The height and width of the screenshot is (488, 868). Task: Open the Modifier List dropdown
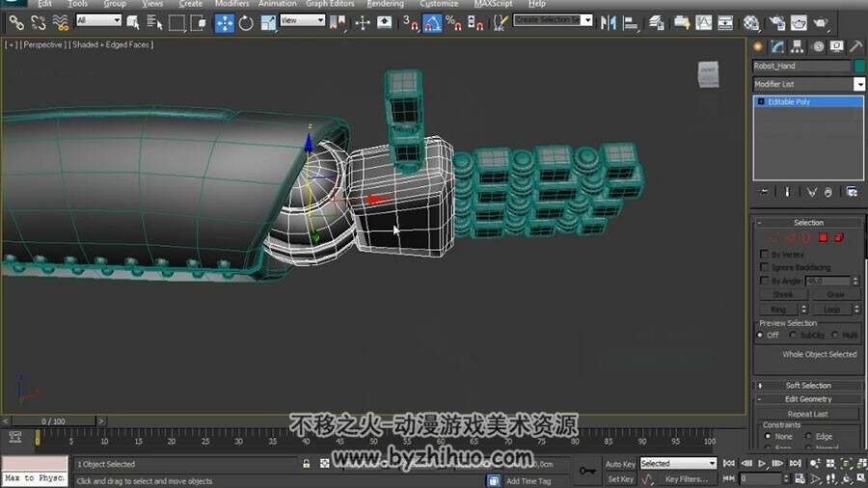pyautogui.click(x=808, y=84)
